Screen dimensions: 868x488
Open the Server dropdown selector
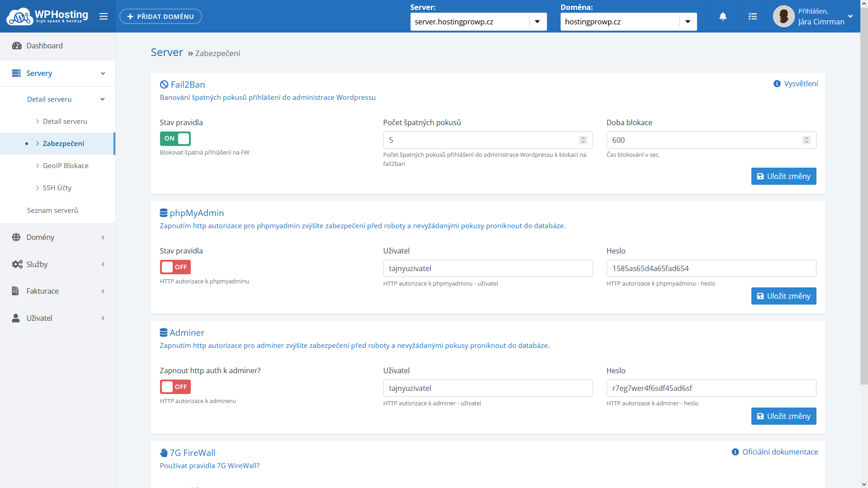537,22
